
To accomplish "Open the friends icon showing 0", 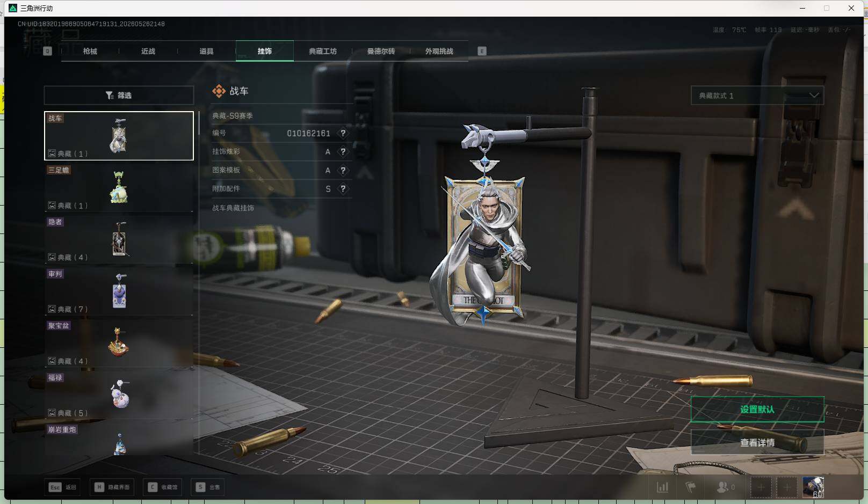I will coord(726,487).
